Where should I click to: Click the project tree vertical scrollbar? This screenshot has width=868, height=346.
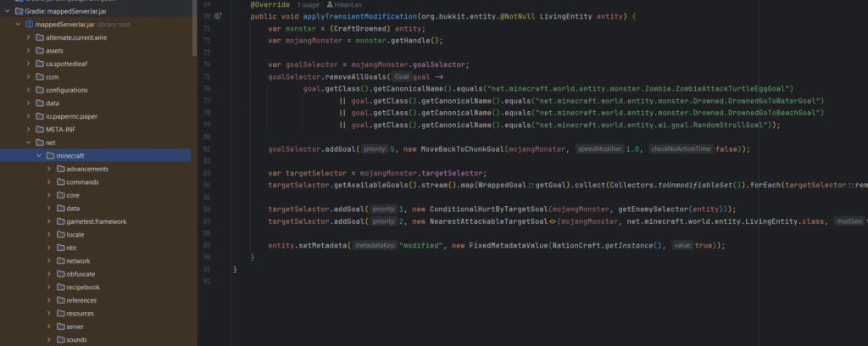pyautogui.click(x=194, y=28)
